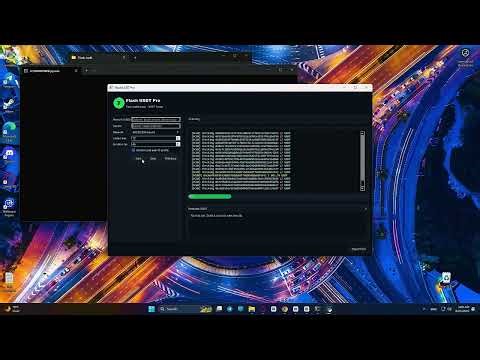Screen dimensions: 480x360
Task: Open the Discord desktop shortcut
Action: point(9,155)
